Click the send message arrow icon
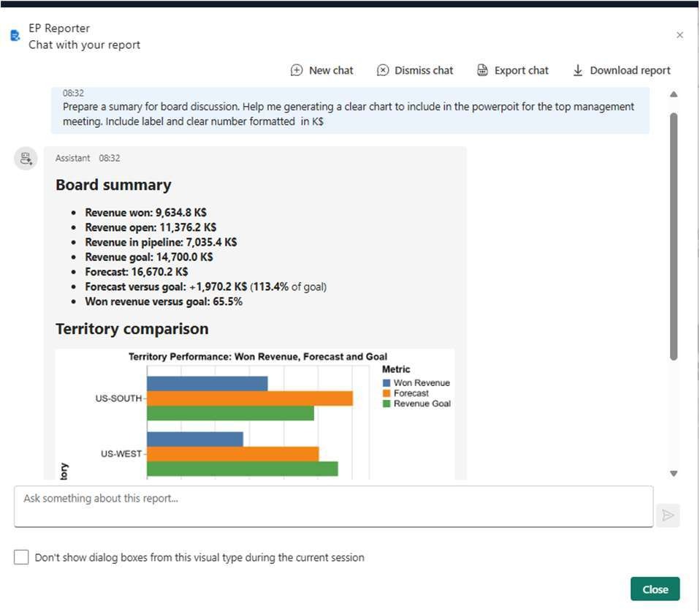 click(x=668, y=515)
